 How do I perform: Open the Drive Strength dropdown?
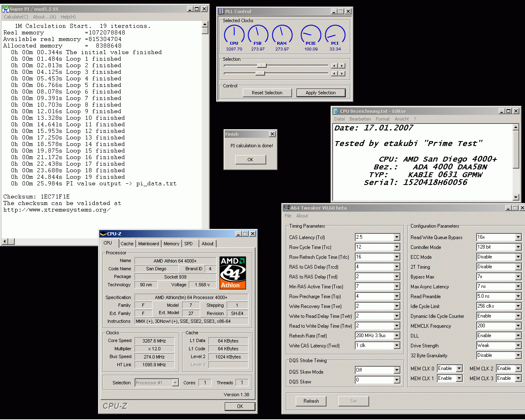tap(518, 345)
